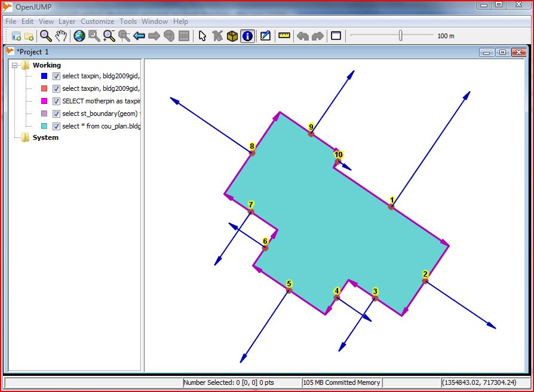Select the Feature Info tool
This screenshot has width=534, height=392.
247,36
